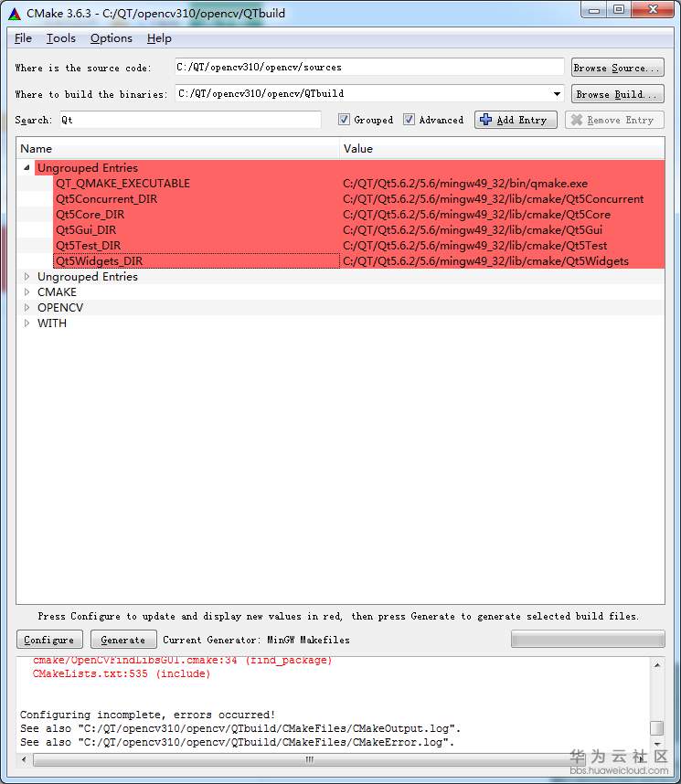
Task: Click the qmake.exe path value
Action: (465, 184)
